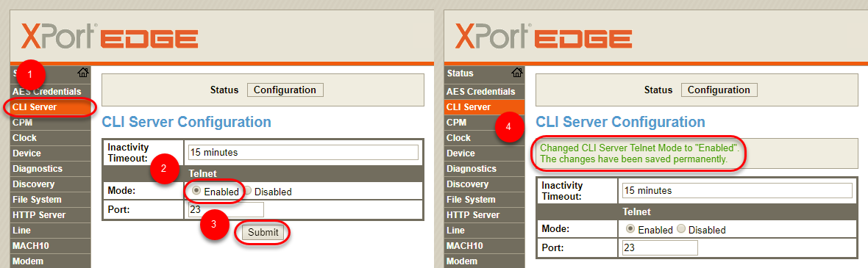The image size is (868, 268).
Task: Open AES Credentials in left sidebar
Action: tap(50, 91)
